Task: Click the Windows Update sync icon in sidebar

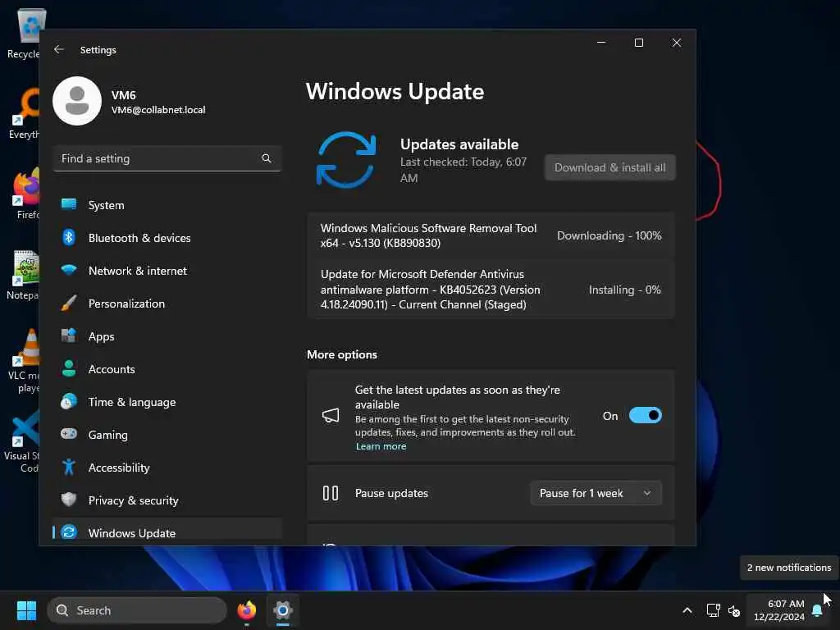Action: point(69,532)
